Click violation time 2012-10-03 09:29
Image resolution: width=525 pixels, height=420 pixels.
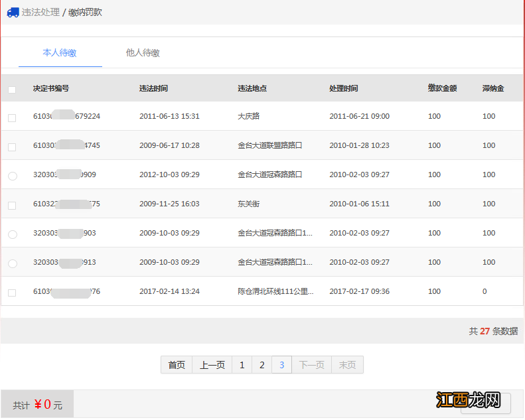tap(169, 175)
